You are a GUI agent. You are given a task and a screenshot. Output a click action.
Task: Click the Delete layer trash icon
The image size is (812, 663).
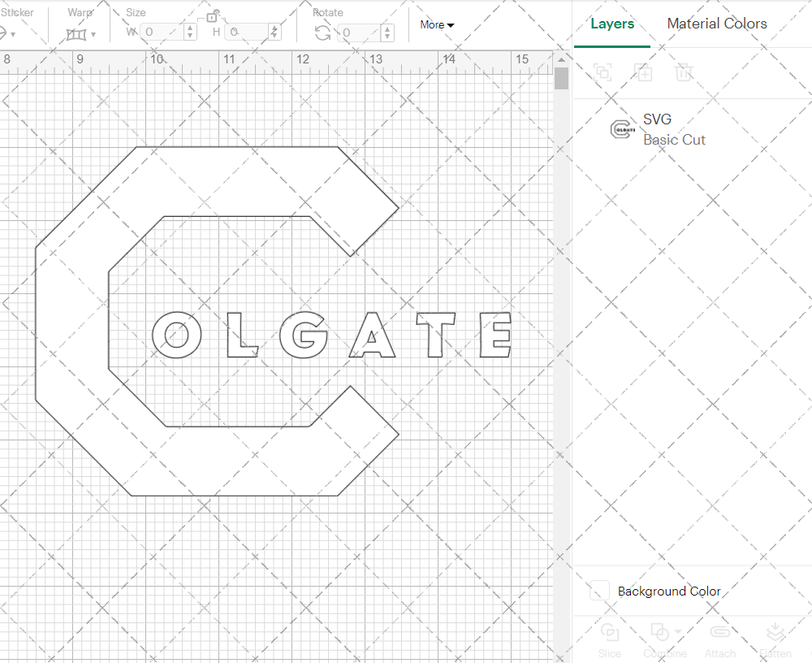pyautogui.click(x=684, y=71)
